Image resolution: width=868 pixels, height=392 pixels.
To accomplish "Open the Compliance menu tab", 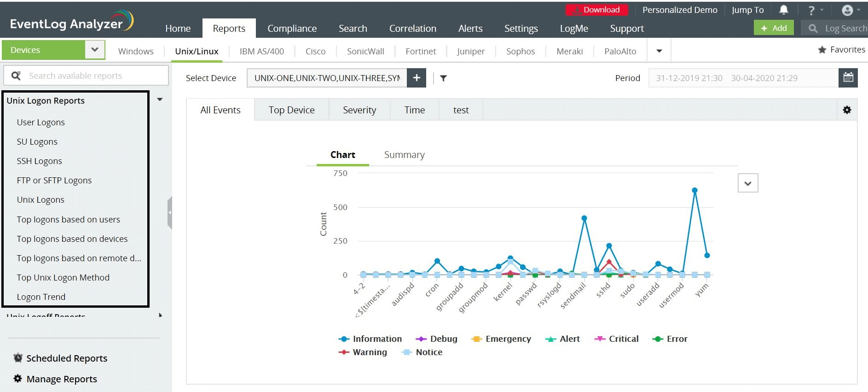I will click(292, 29).
